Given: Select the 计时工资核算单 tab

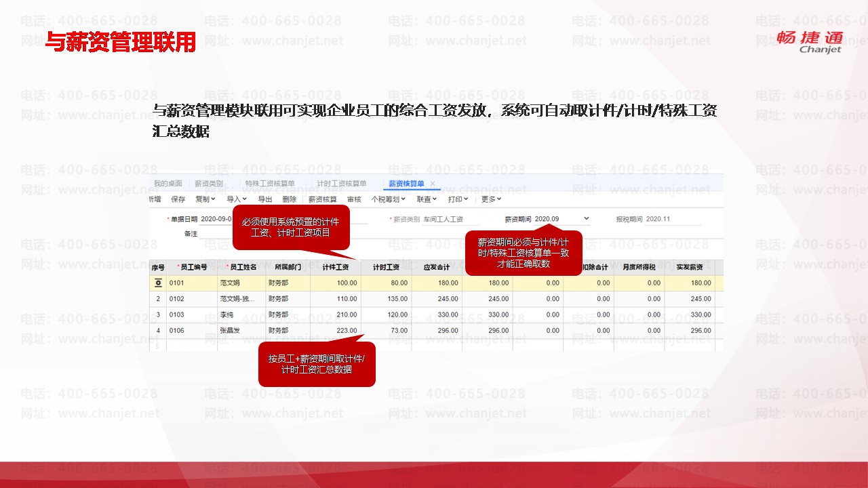Looking at the screenshot, I should 342,184.
